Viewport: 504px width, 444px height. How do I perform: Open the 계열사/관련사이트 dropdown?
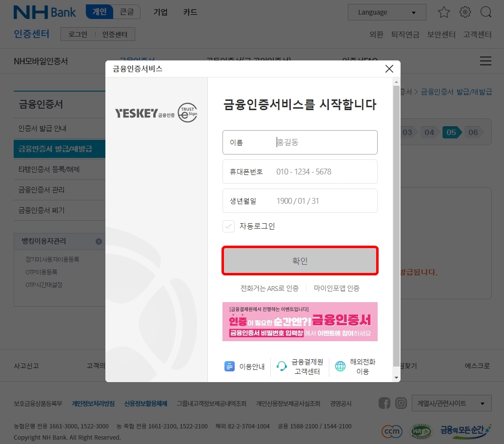coord(451,403)
